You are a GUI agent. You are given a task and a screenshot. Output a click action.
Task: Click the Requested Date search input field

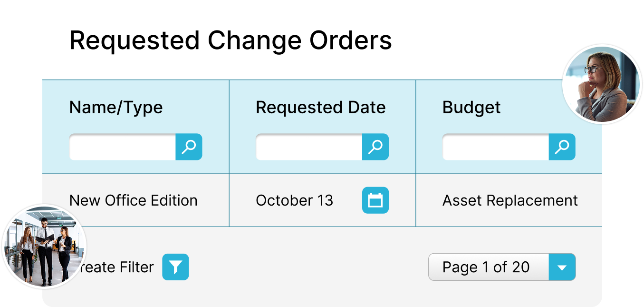(x=309, y=147)
